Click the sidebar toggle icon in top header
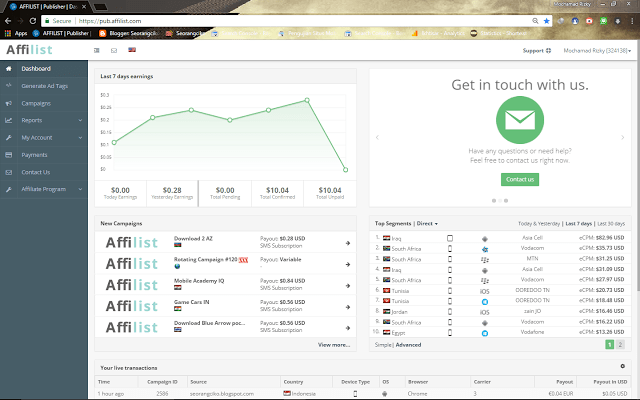 [97, 50]
